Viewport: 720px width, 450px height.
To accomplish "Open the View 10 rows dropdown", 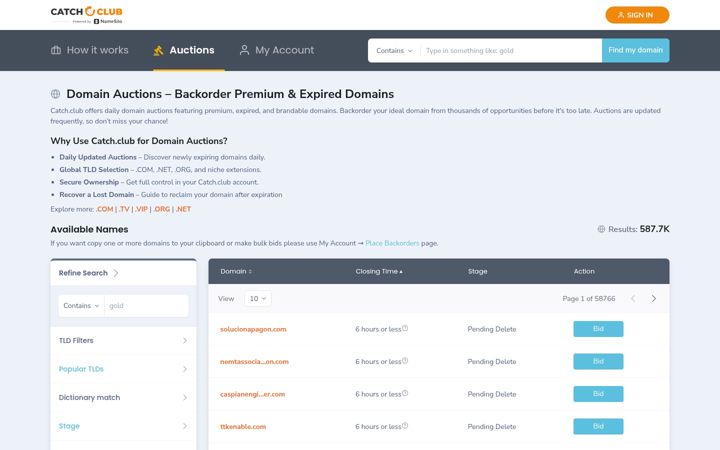I will point(258,298).
